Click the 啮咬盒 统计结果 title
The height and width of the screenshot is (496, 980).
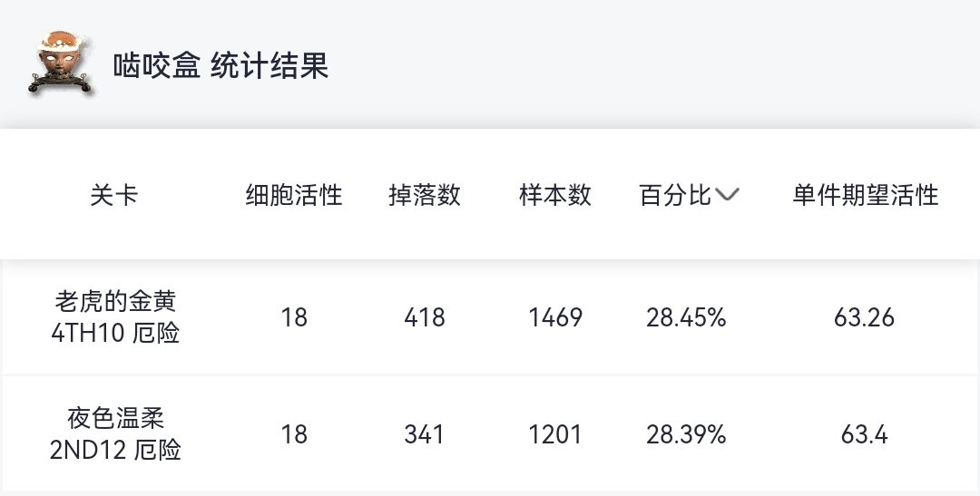pyautogui.click(x=220, y=65)
